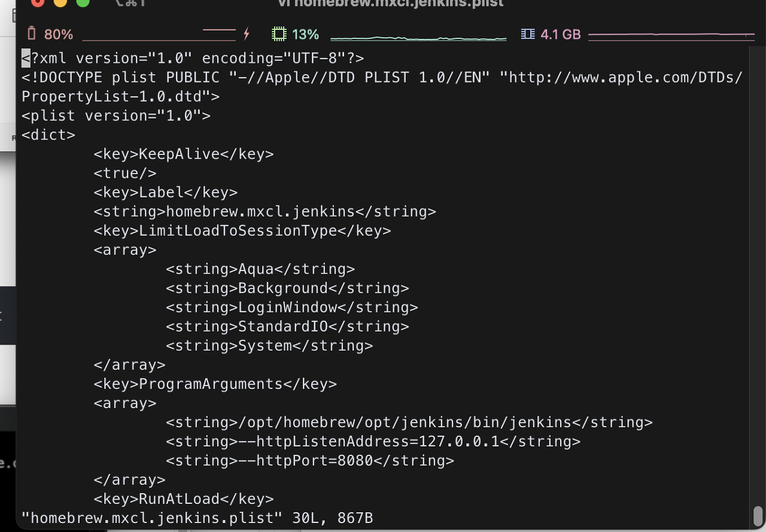Click the plist version="1.0" line
The width and height of the screenshot is (766, 532).
coord(116,115)
